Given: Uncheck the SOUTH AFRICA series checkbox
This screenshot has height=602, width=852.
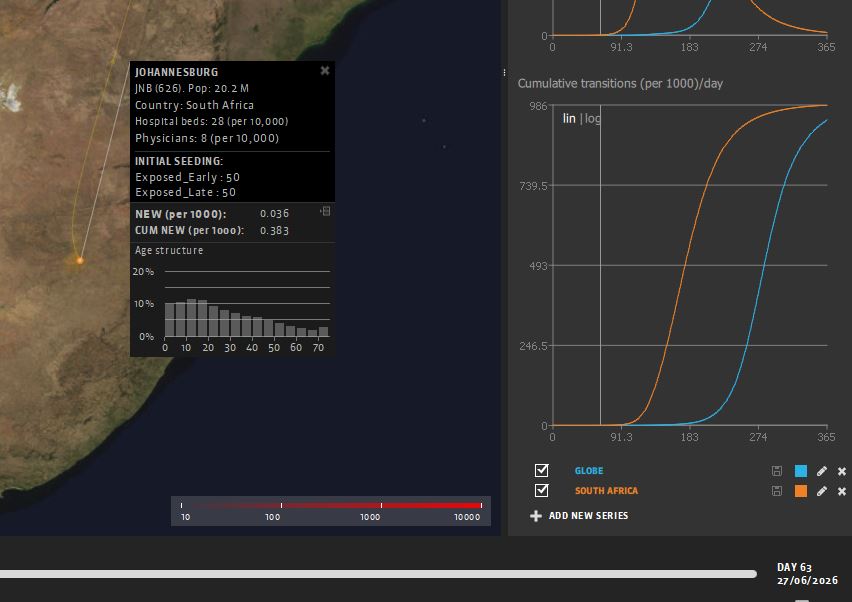Looking at the screenshot, I should click(x=542, y=491).
